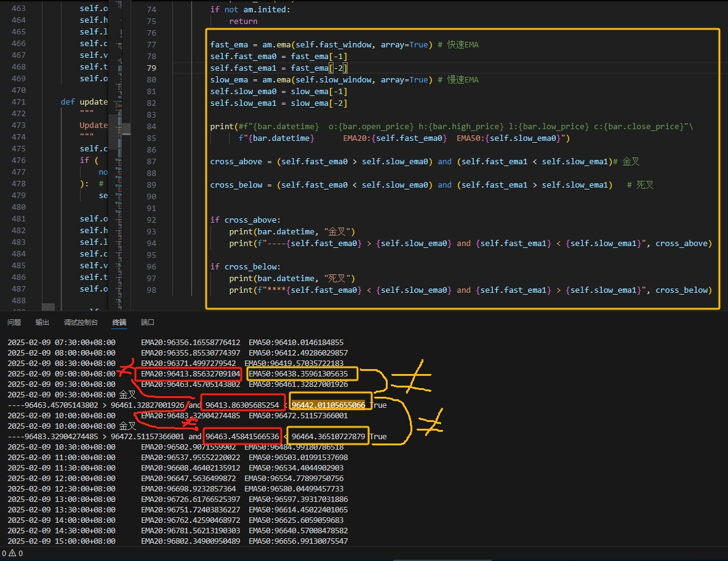This screenshot has height=561, width=728.
Task: Click terminal value 'EMA50:96461.32827001926'
Action: [298, 384]
